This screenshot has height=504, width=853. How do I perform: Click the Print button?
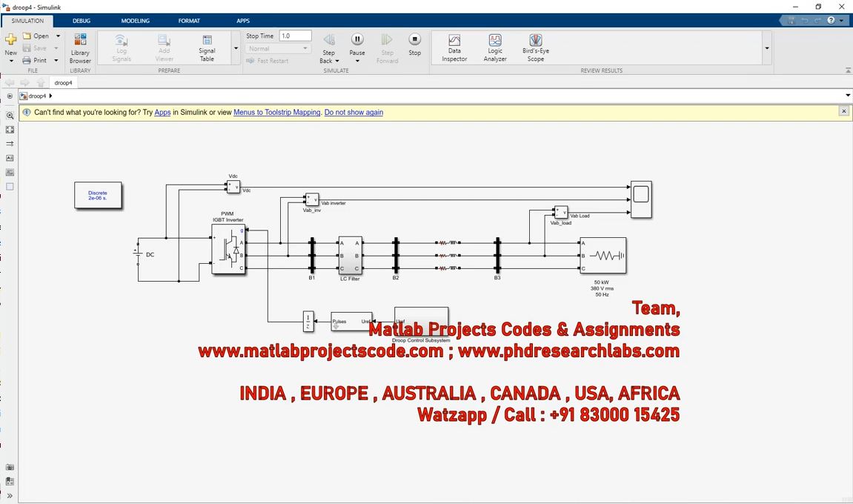(34, 61)
